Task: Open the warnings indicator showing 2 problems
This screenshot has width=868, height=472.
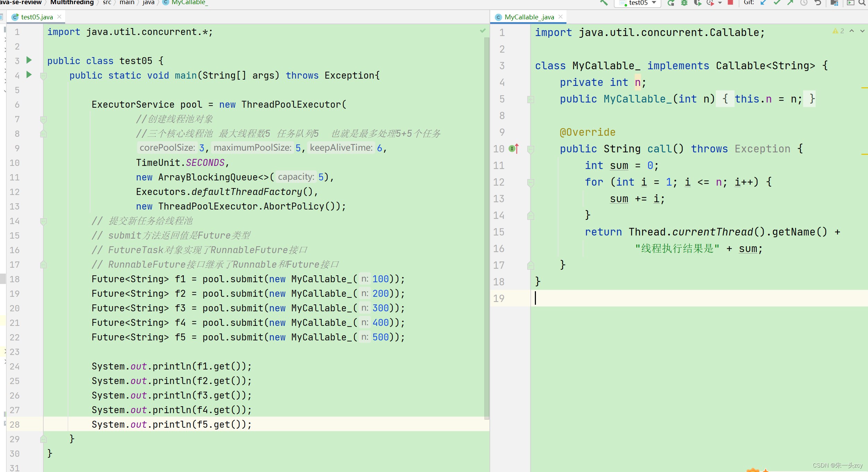Action: [839, 31]
